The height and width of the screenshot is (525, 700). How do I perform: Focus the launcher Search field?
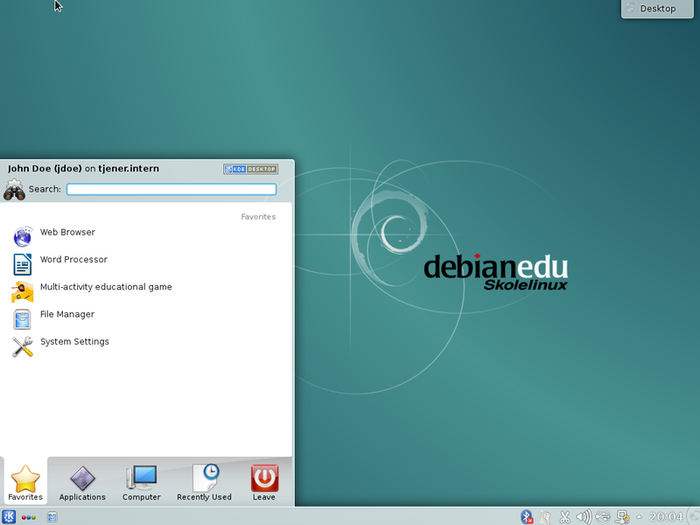pos(171,189)
